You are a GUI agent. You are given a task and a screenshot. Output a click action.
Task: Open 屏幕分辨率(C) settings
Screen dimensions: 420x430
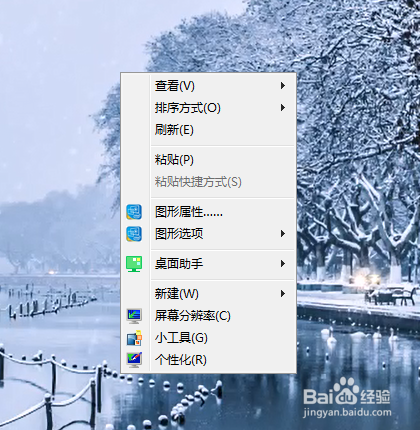tap(208, 316)
